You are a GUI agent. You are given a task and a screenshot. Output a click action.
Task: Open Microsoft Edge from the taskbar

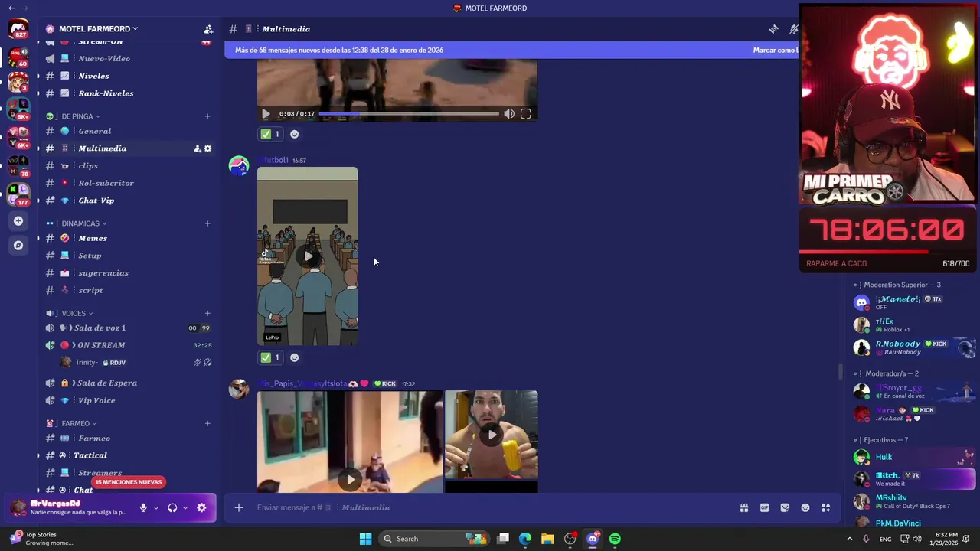click(525, 539)
